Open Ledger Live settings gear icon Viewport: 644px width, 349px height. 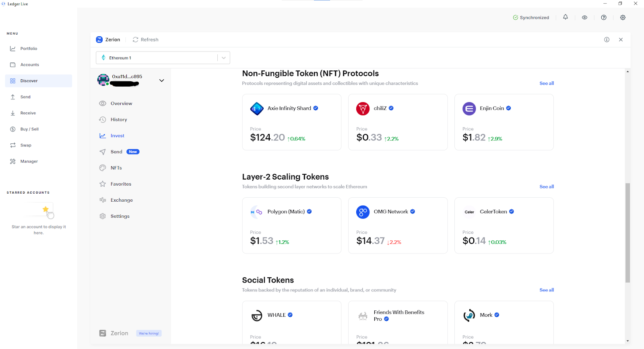pyautogui.click(x=623, y=17)
